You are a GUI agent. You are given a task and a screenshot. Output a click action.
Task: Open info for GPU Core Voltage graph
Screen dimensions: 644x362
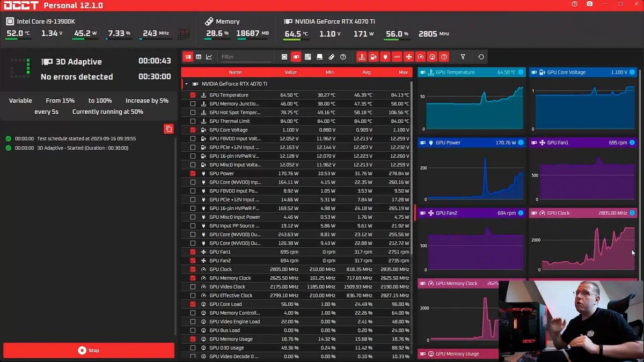pos(632,72)
